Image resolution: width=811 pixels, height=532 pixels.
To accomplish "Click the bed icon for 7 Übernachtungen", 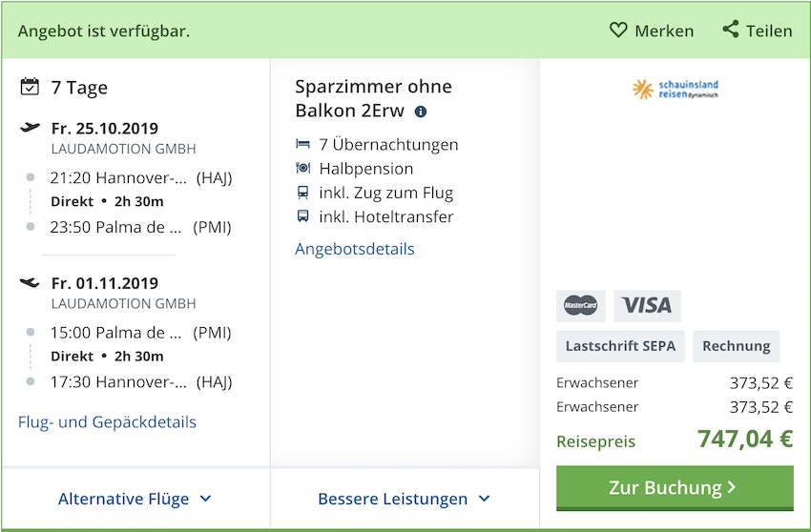I will coord(303,145).
